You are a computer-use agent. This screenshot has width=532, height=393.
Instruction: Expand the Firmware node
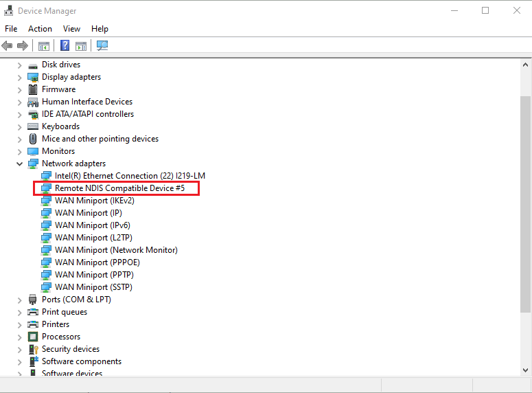click(x=19, y=90)
